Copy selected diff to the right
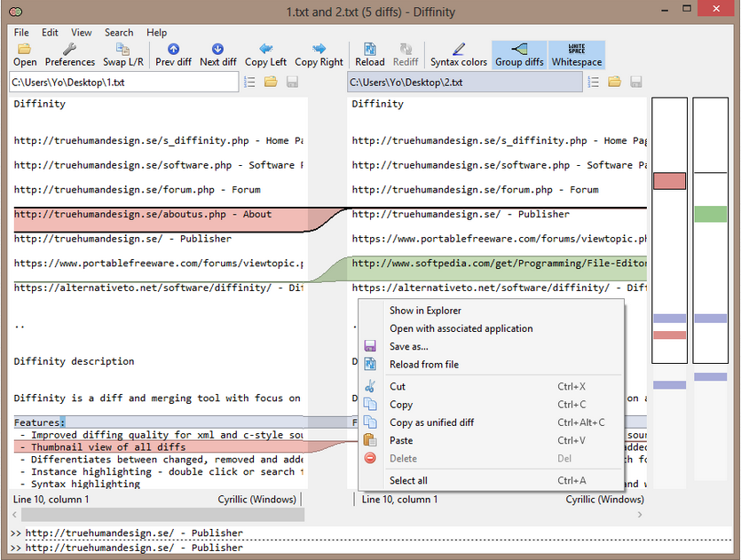 [319, 55]
